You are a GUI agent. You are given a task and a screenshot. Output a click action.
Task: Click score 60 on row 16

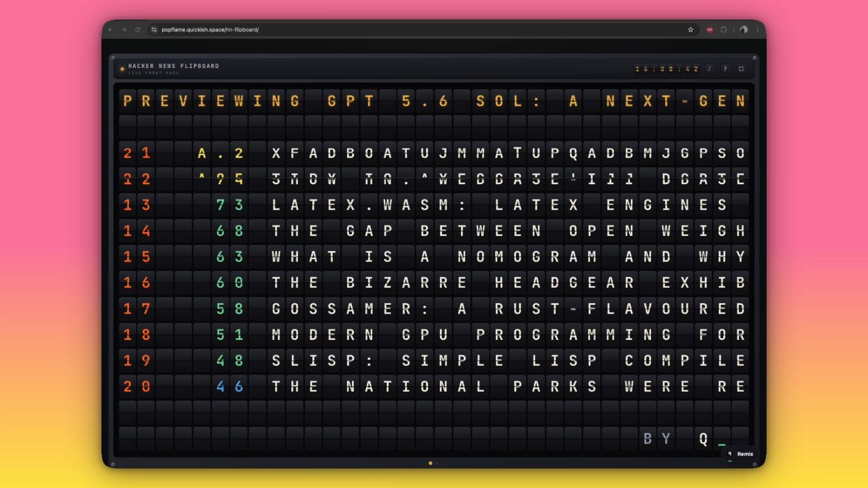click(x=229, y=282)
